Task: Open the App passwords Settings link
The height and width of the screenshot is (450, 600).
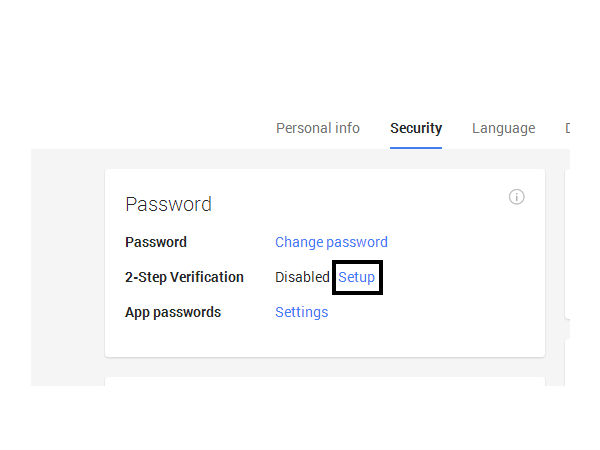Action: 301,312
